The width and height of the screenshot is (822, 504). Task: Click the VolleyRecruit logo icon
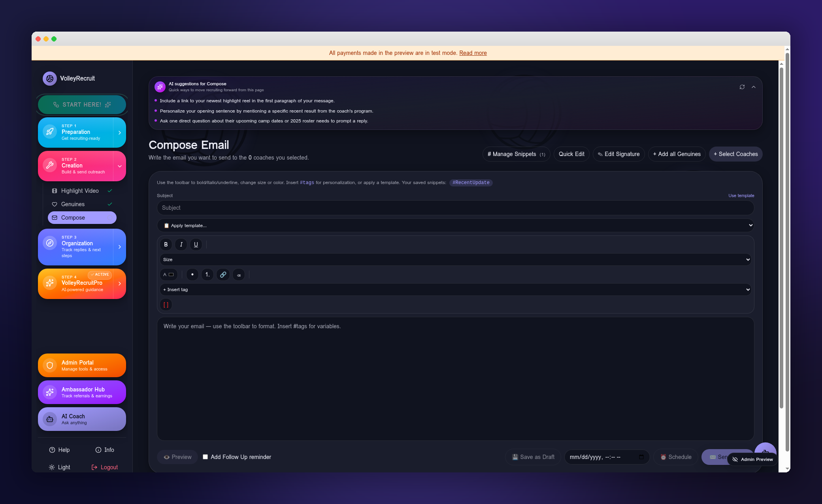click(x=50, y=78)
